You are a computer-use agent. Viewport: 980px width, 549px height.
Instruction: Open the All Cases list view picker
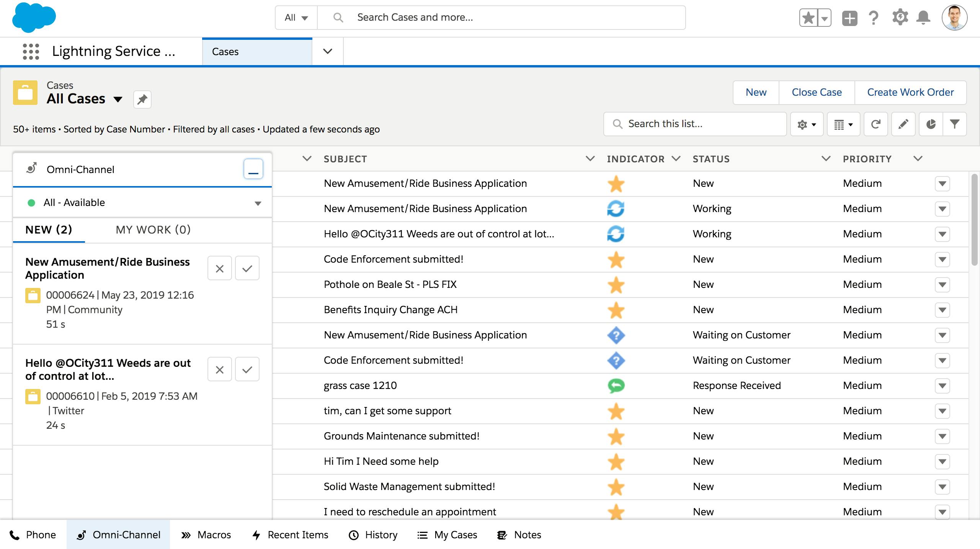[118, 100]
